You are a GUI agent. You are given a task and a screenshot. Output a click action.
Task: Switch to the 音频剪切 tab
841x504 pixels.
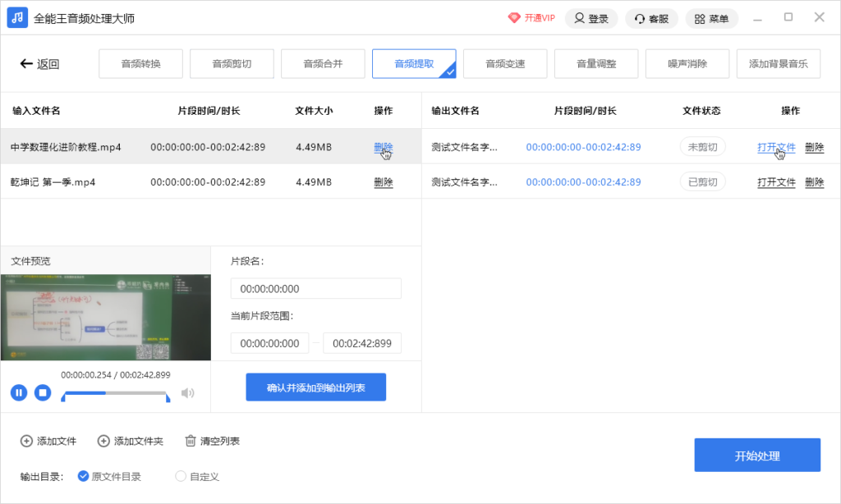[x=232, y=63]
